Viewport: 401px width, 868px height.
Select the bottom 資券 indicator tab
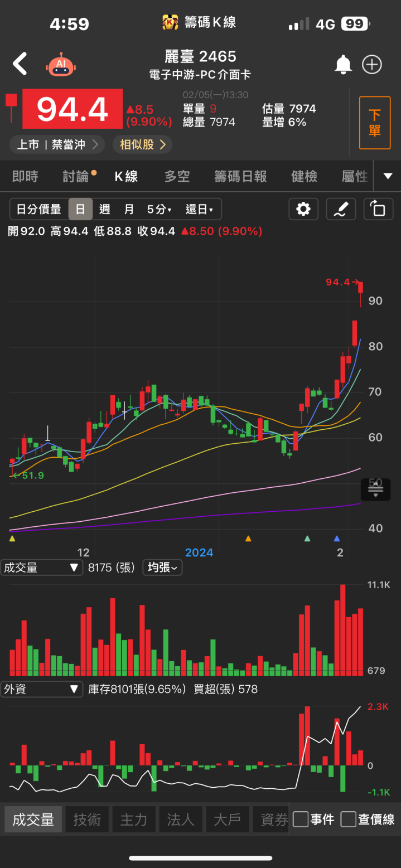coord(271,819)
